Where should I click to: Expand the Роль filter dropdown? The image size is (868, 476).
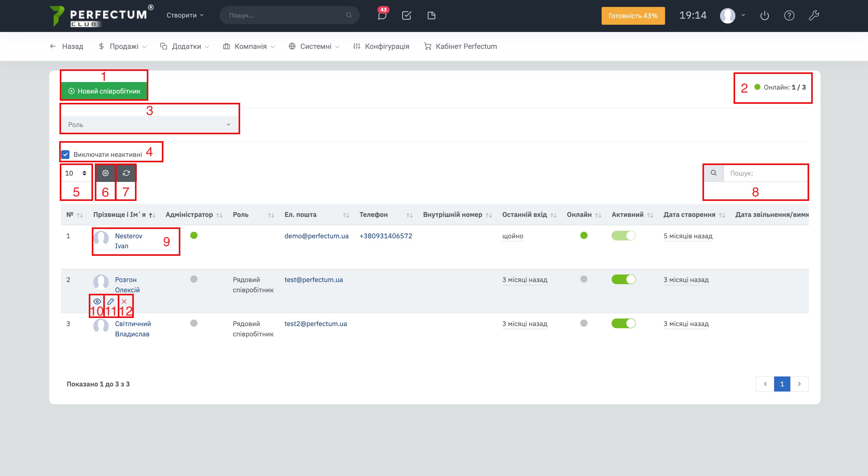(149, 125)
